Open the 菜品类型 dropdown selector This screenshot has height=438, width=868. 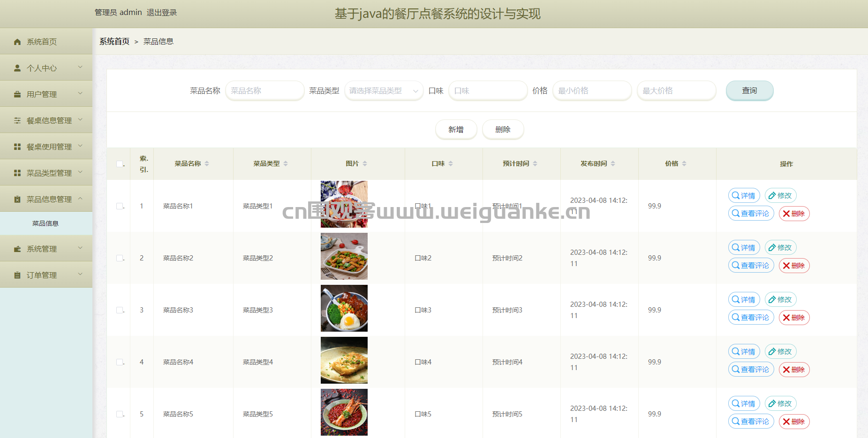tap(383, 91)
